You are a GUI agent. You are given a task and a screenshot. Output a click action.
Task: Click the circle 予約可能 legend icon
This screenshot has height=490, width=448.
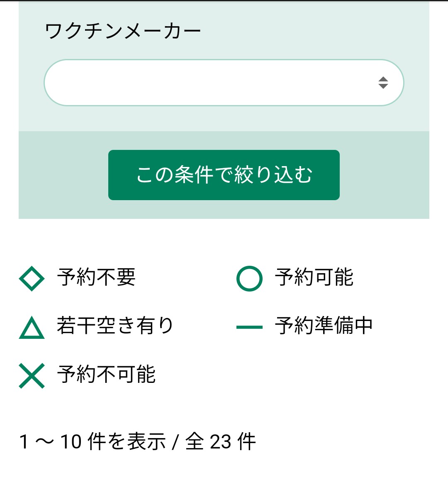click(249, 279)
